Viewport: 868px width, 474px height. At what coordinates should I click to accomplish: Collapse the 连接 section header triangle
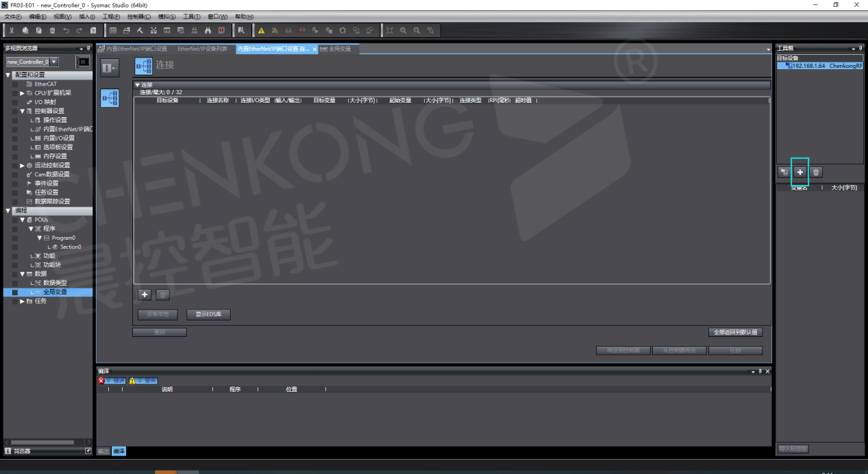[137, 85]
